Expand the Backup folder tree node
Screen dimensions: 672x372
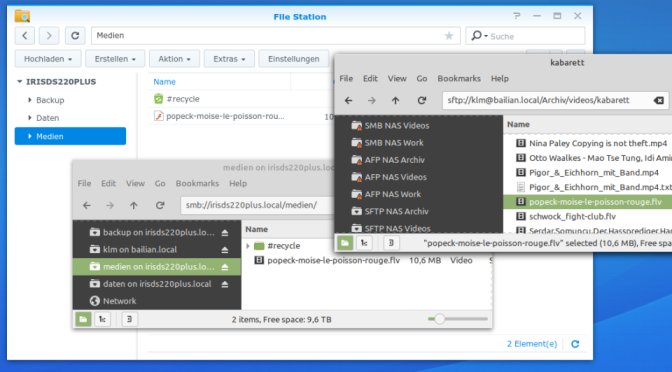click(x=30, y=100)
